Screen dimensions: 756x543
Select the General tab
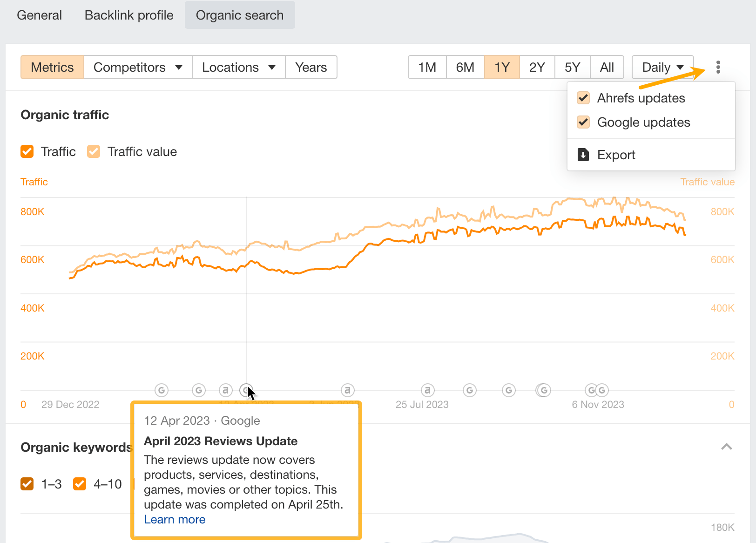click(x=39, y=15)
